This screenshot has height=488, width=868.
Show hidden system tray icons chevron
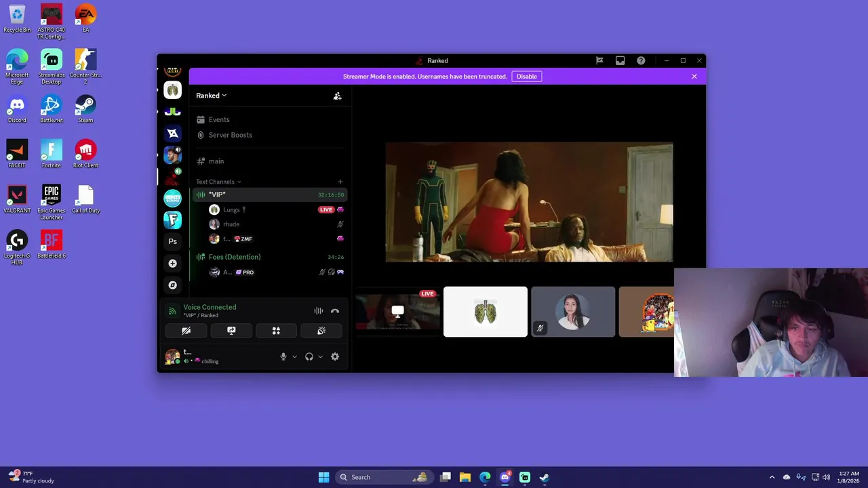coord(772,477)
